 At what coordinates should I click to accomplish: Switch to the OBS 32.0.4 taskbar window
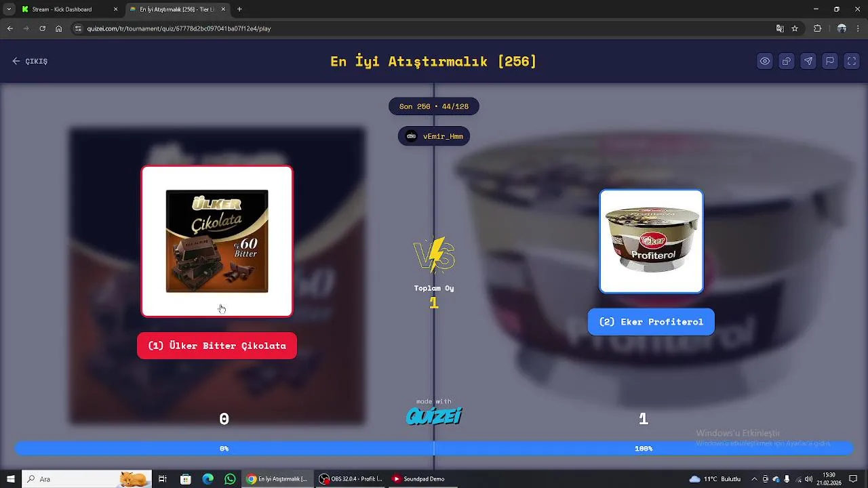pos(351,479)
